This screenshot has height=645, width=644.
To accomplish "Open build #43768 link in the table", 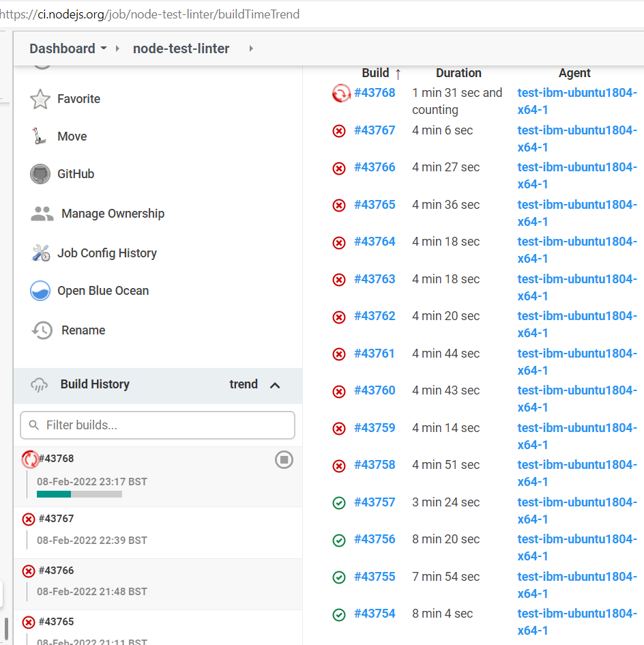I will click(375, 93).
